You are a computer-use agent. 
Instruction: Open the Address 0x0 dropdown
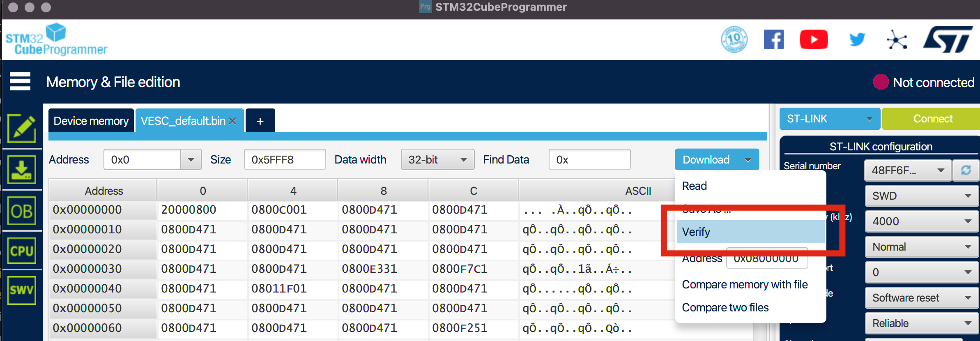(x=191, y=159)
